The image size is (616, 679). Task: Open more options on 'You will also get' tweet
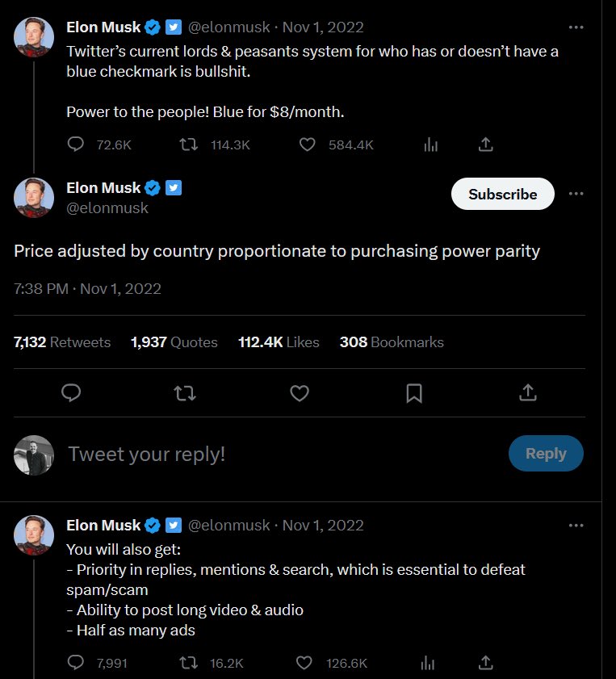576,526
